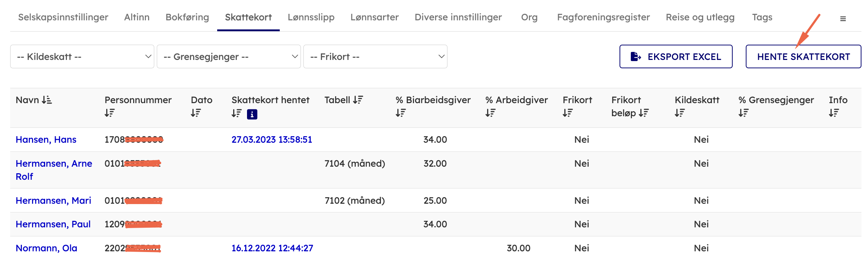Sort by % Grensegjenger column icon

tap(743, 113)
